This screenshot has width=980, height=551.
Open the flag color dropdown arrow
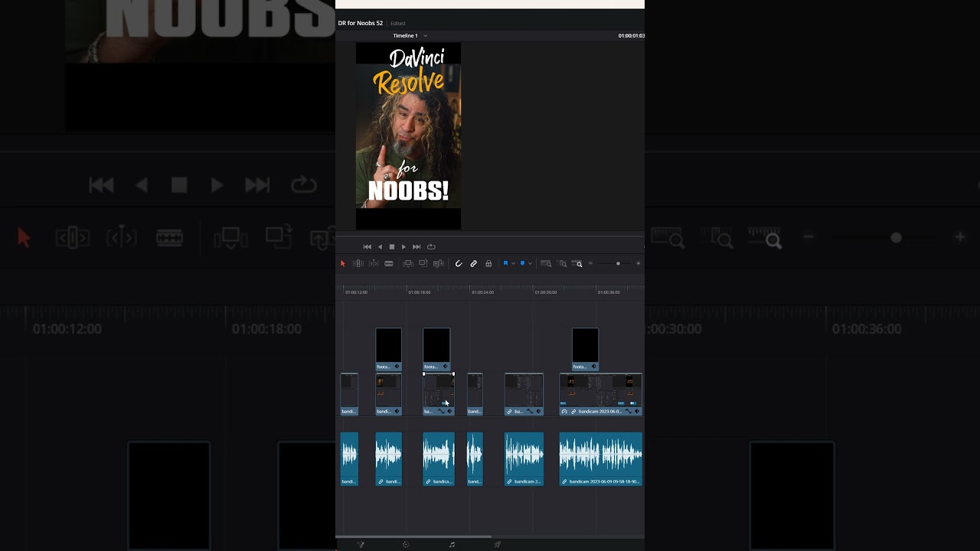pos(513,263)
